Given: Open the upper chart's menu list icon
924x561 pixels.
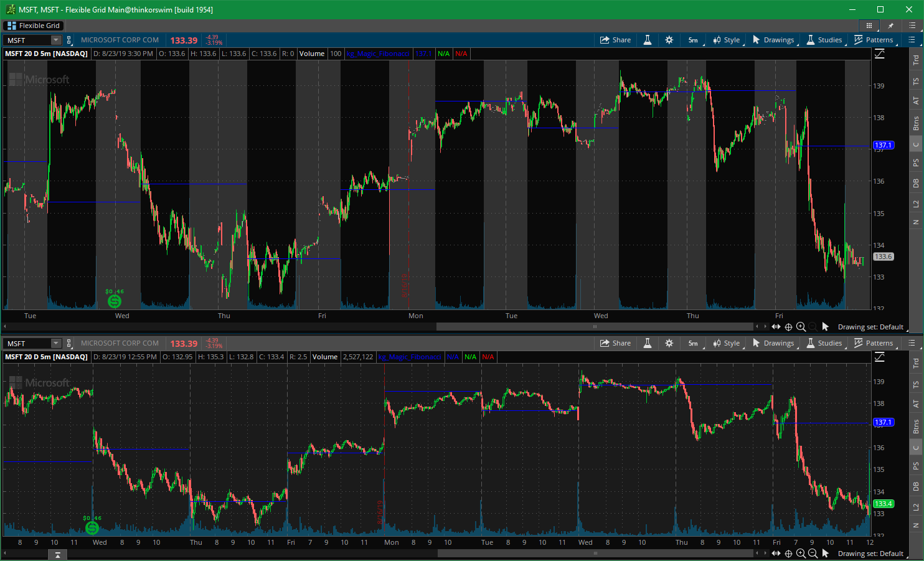Looking at the screenshot, I should pos(912,40).
